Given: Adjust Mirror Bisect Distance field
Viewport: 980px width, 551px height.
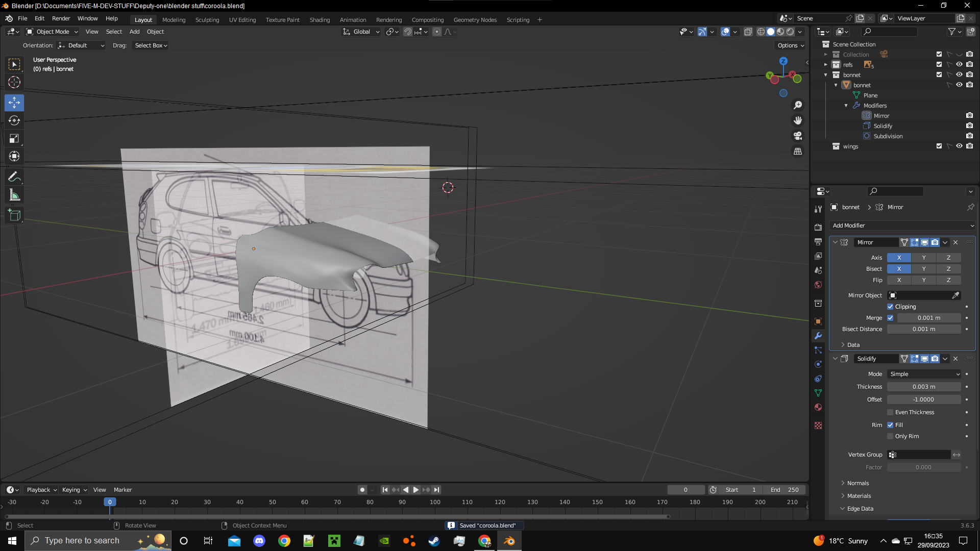Looking at the screenshot, I should [924, 329].
